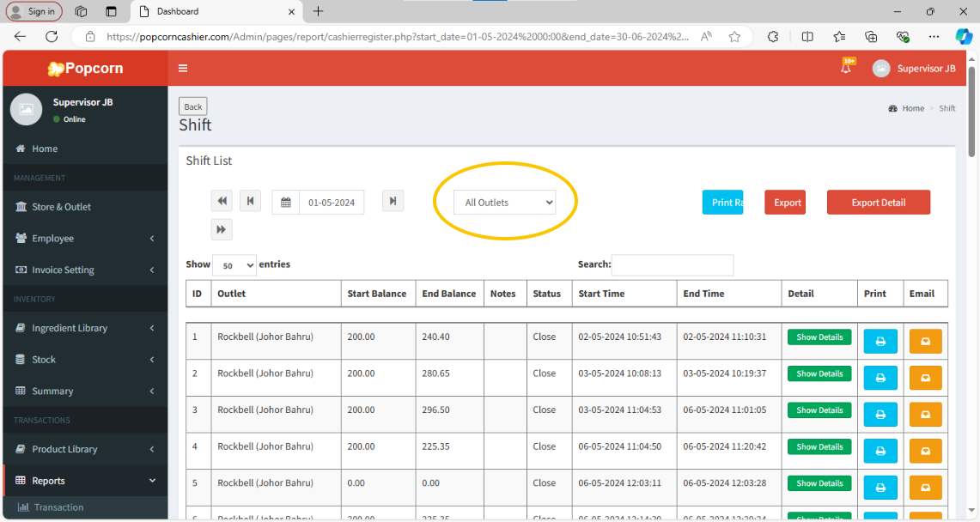Print shift row 2 receipt
The width and height of the screenshot is (980, 522).
click(880, 378)
